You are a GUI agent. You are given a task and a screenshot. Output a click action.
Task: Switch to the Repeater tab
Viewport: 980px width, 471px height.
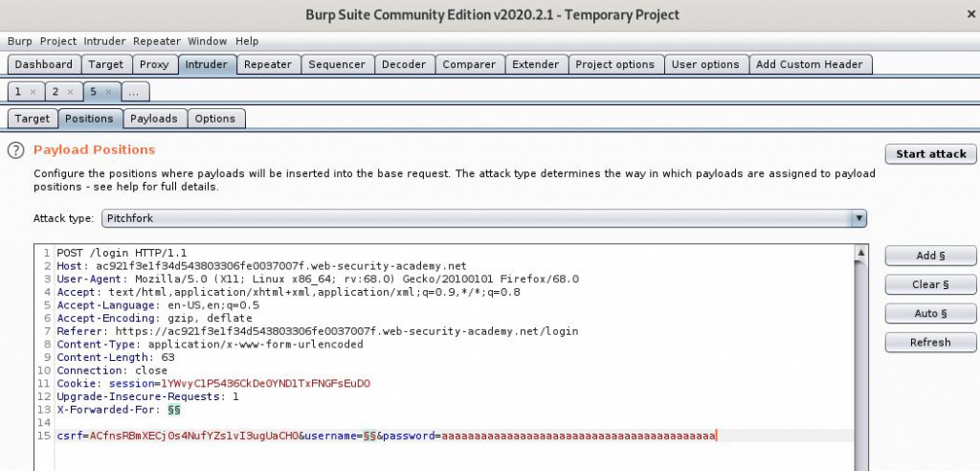tap(268, 64)
